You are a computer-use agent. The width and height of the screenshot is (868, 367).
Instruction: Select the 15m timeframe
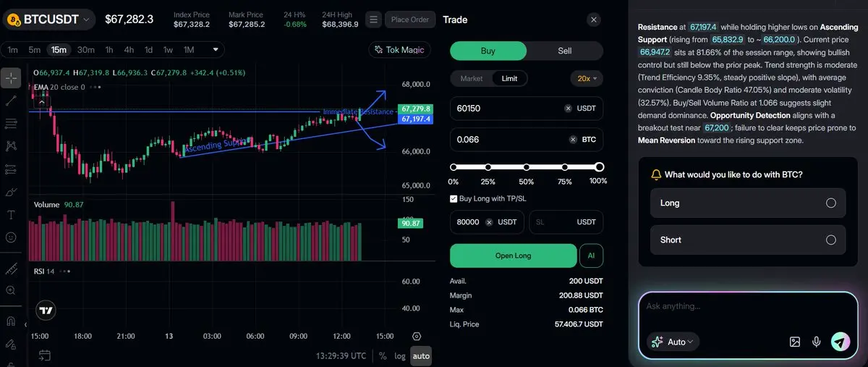[59, 50]
